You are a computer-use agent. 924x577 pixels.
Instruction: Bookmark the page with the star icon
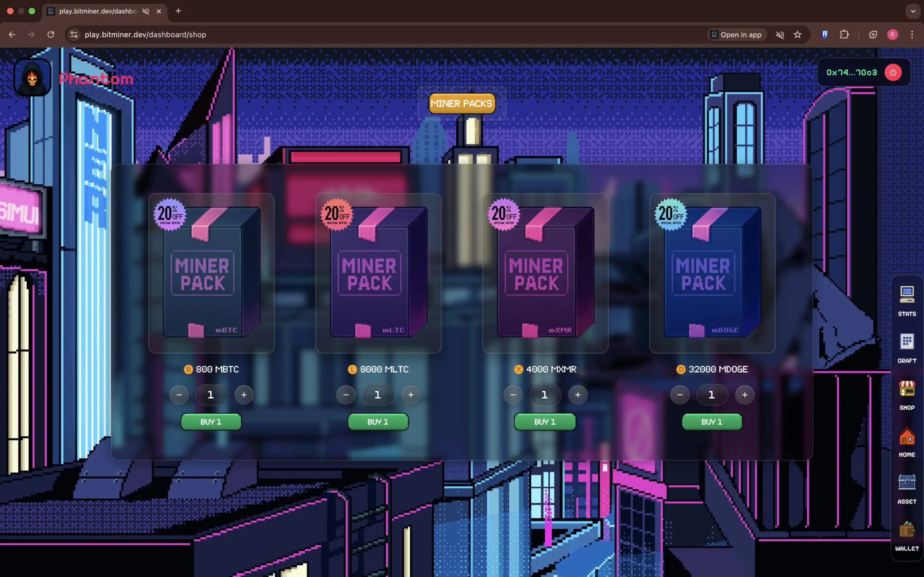point(797,34)
